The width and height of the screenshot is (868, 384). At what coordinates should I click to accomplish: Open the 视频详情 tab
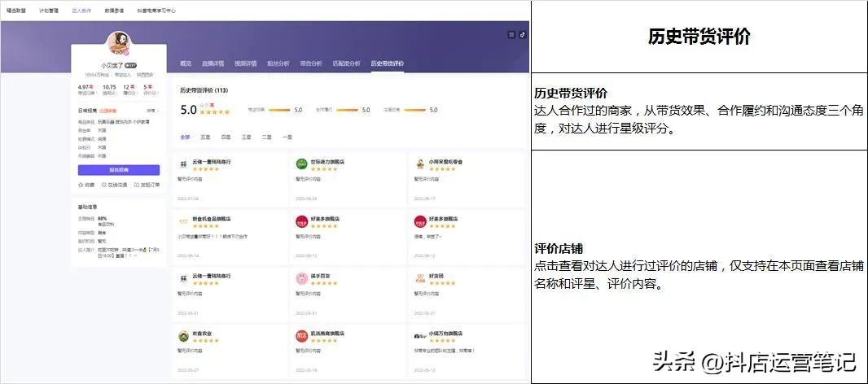(x=246, y=63)
